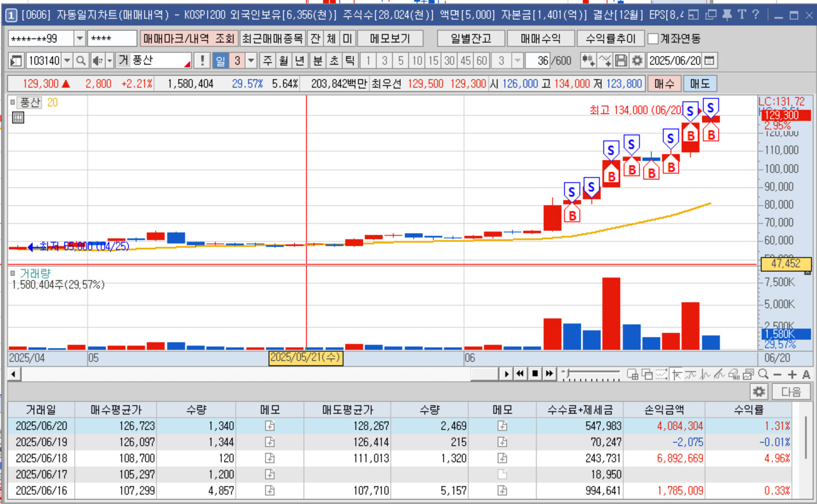Open buy memo icon for 2025/06/17 row
This screenshot has width=817, height=504.
click(x=270, y=474)
